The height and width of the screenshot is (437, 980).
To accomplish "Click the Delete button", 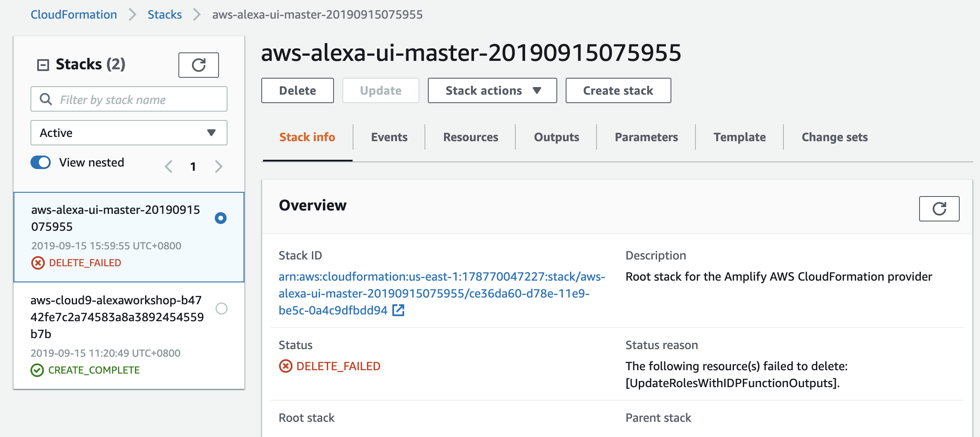I will 298,90.
